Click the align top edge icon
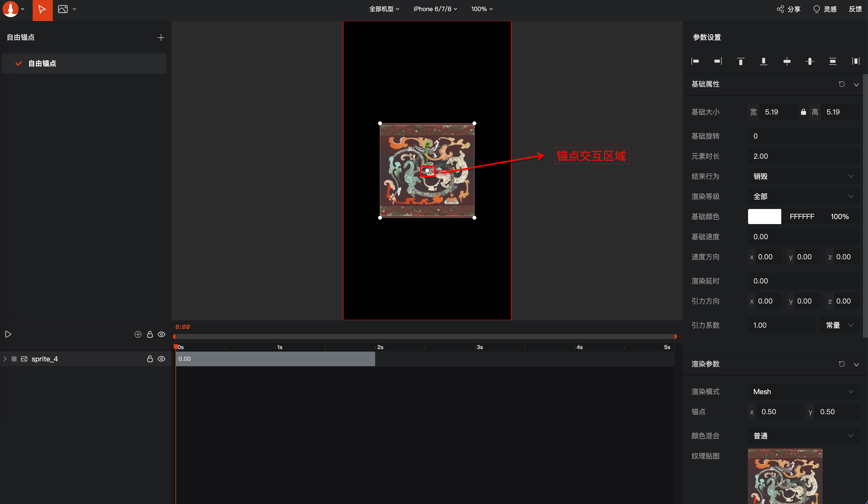Viewport: 868px width, 504px height. 741,61
